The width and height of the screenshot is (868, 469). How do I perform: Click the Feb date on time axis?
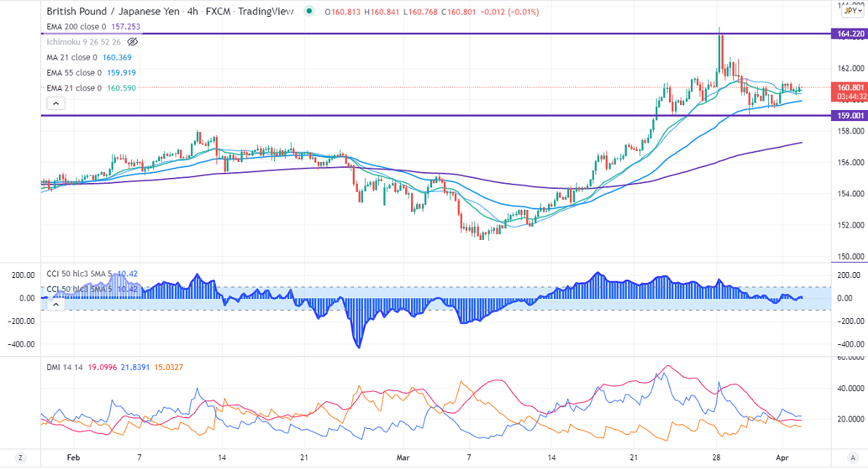(73, 457)
